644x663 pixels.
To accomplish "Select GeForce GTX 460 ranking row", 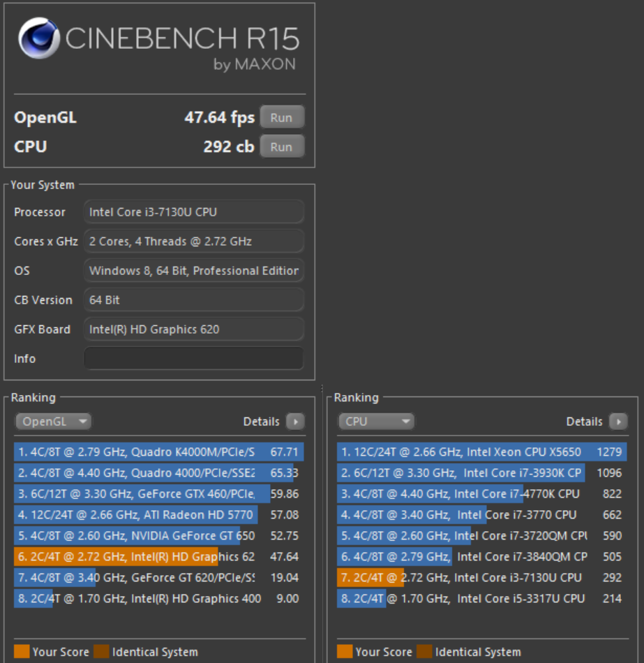I will tap(158, 494).
